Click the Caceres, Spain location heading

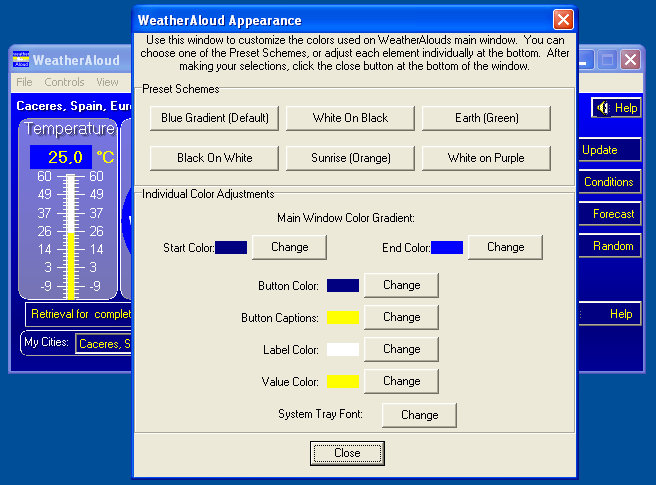[74, 106]
